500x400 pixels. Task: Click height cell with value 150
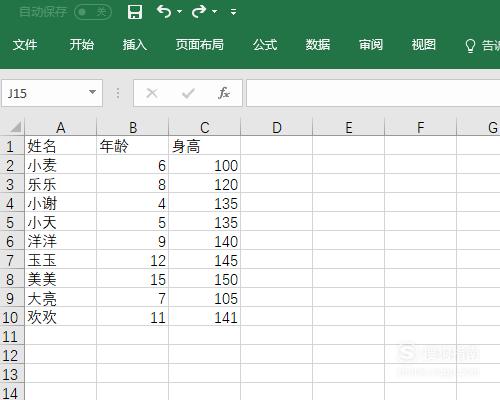tap(205, 279)
